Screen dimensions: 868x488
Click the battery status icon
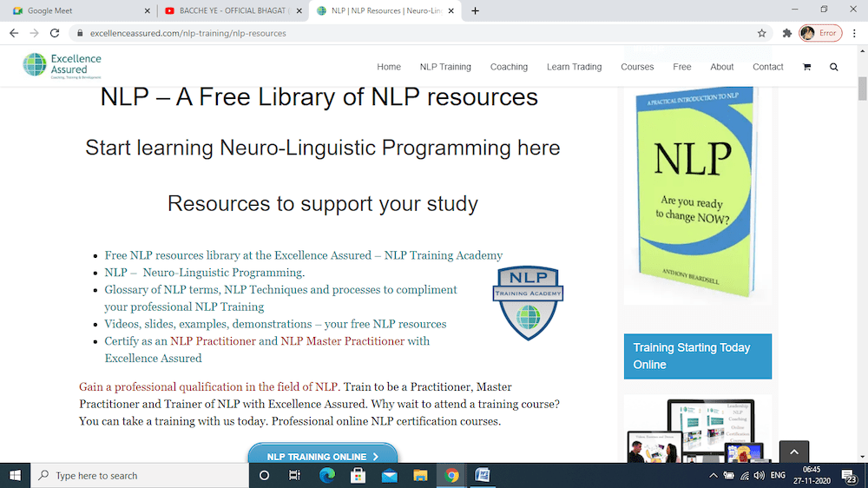728,475
